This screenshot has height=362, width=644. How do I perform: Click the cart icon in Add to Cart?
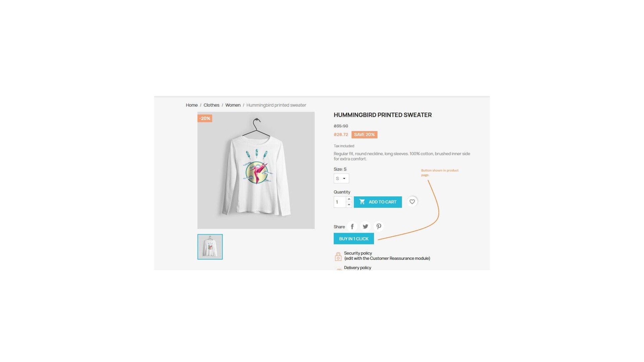click(362, 202)
